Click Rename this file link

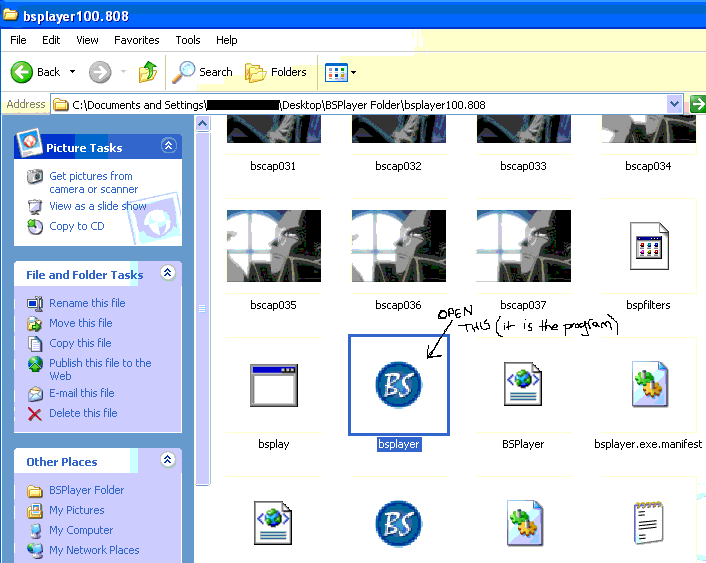pos(87,303)
